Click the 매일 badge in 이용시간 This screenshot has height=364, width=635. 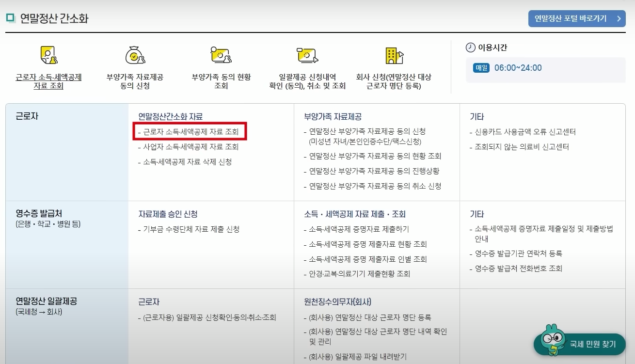coord(481,68)
